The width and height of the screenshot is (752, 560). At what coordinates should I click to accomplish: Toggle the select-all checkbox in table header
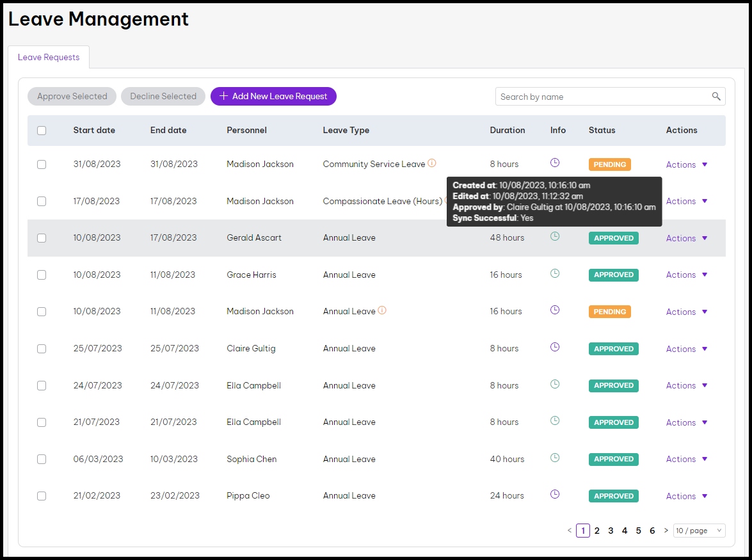pos(42,131)
